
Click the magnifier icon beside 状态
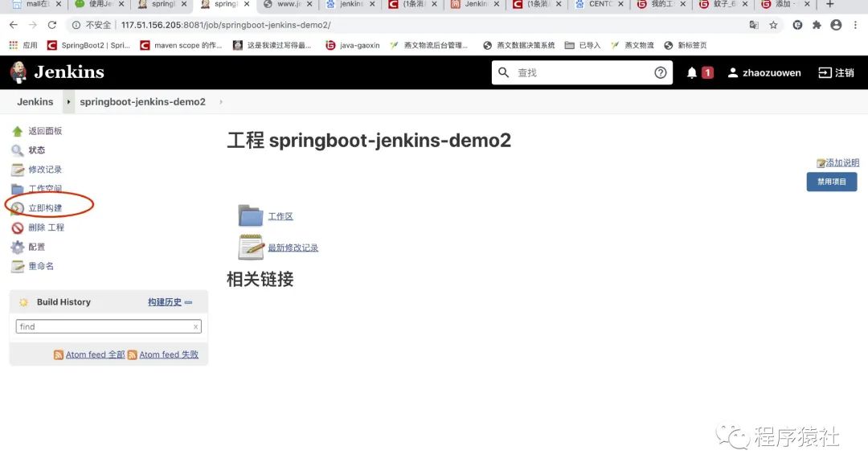click(17, 150)
